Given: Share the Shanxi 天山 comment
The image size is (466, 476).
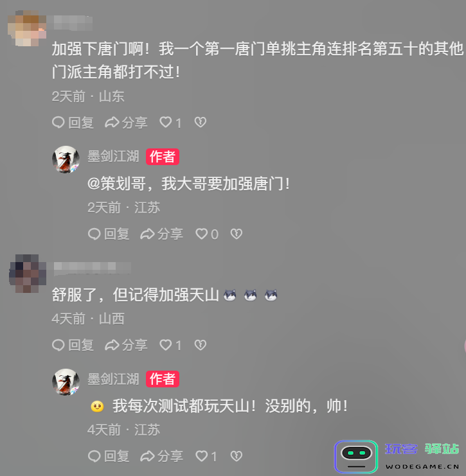Looking at the screenshot, I should click(x=126, y=345).
